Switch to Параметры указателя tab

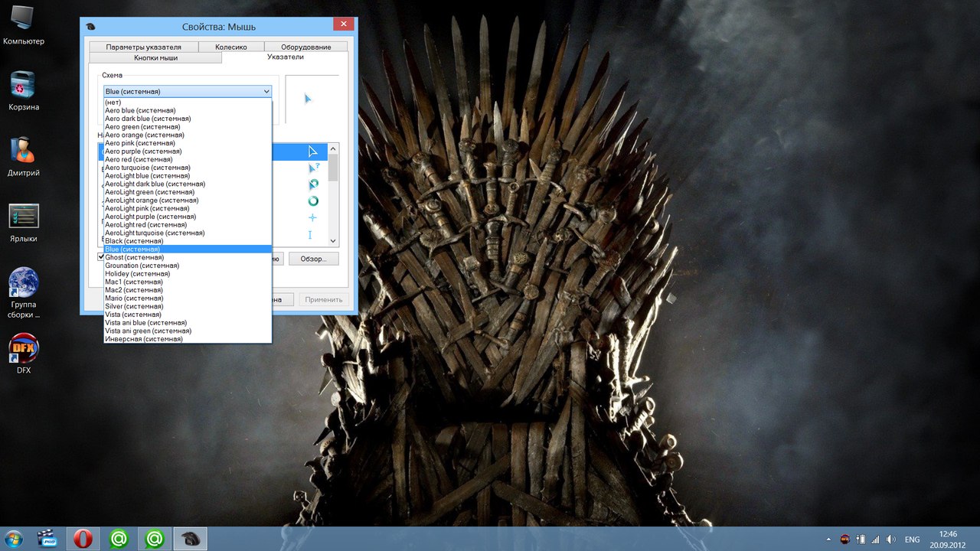tap(144, 47)
